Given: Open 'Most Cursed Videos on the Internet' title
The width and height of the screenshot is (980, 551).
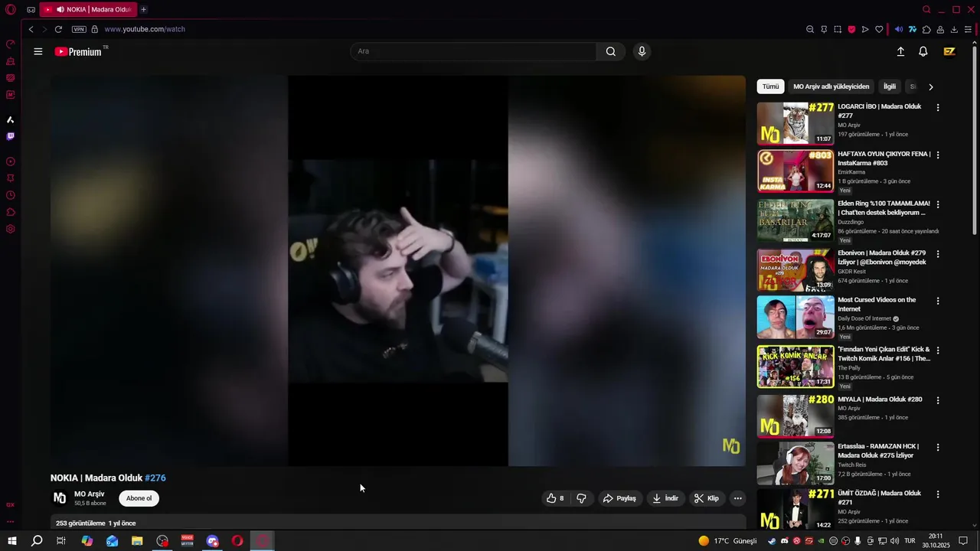Looking at the screenshot, I should [877, 305].
